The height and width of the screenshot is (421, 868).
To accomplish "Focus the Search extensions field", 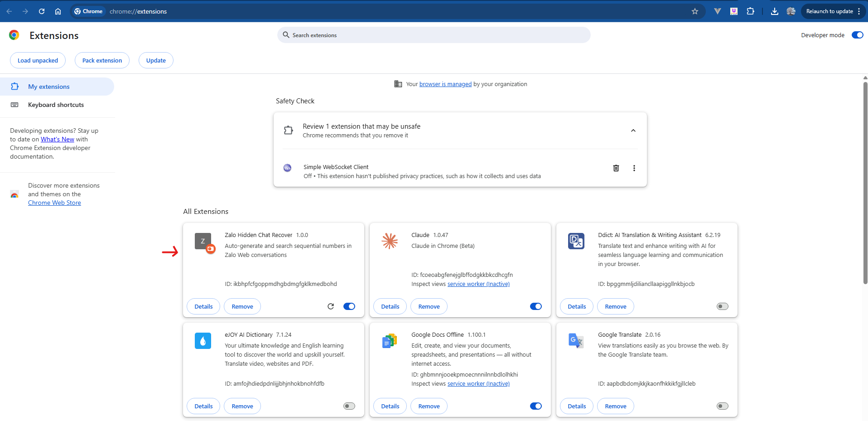I will click(434, 35).
